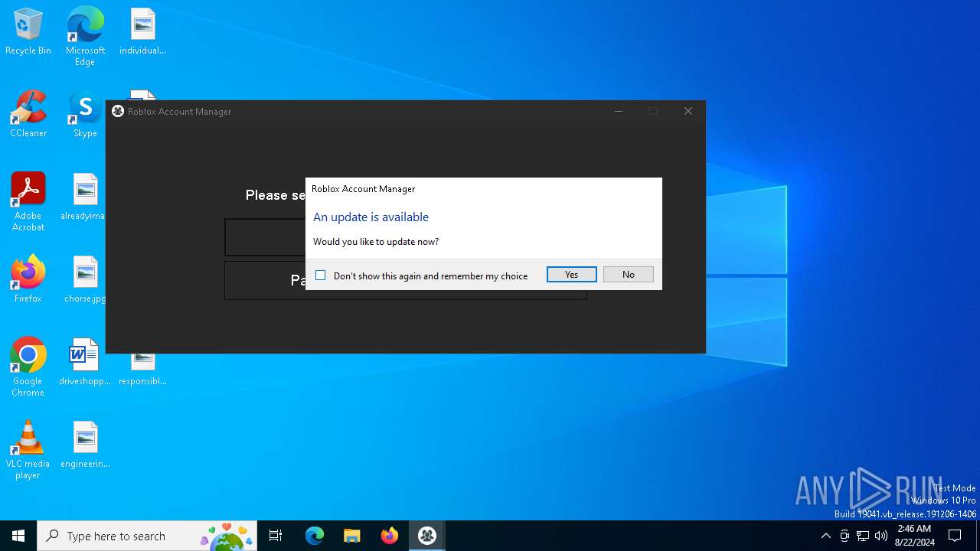Select the driveshopp... Word document
The height and width of the screenshot is (551, 980).
coord(85,363)
